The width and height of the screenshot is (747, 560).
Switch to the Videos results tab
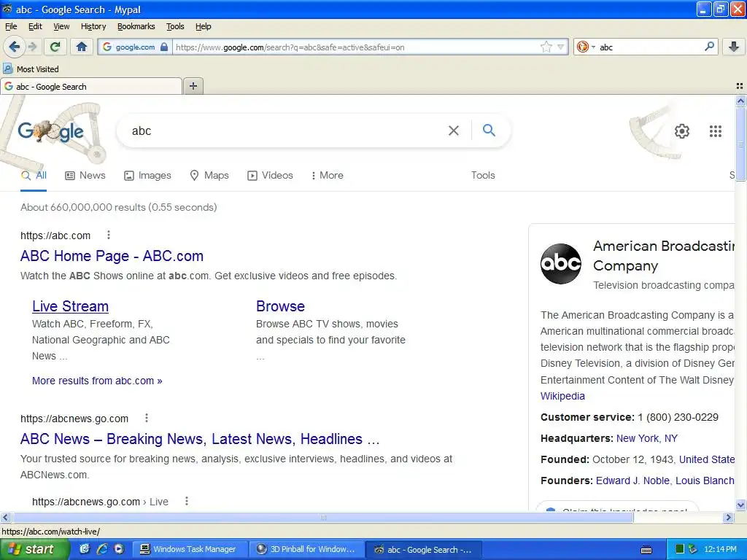270,175
